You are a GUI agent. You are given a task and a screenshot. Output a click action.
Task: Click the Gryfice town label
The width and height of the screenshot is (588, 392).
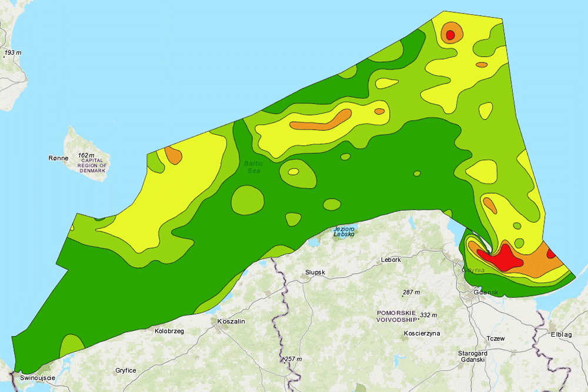[x=126, y=370]
